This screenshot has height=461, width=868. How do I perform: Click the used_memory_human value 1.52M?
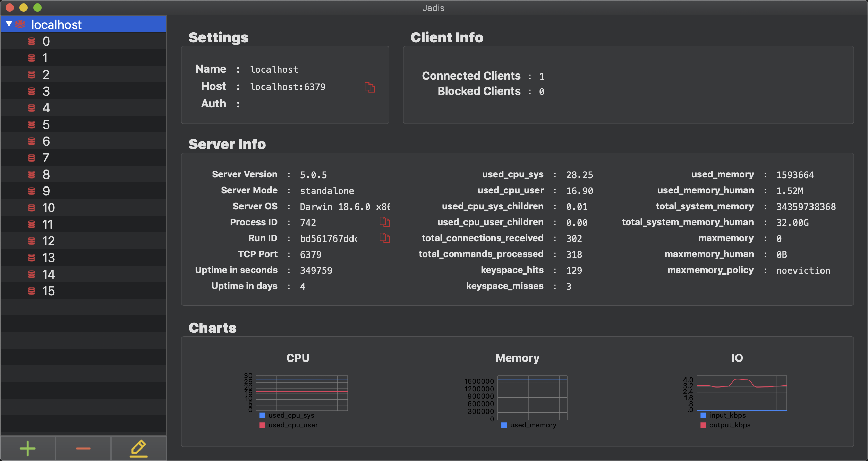(790, 191)
